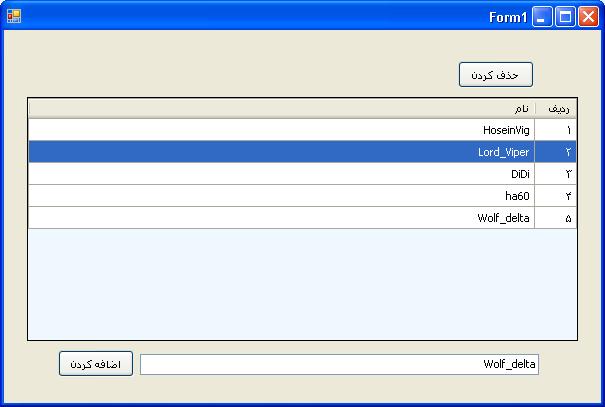Image resolution: width=605 pixels, height=407 pixels.
Task: Select the HoseinVig name cell
Action: pyautogui.click(x=282, y=130)
